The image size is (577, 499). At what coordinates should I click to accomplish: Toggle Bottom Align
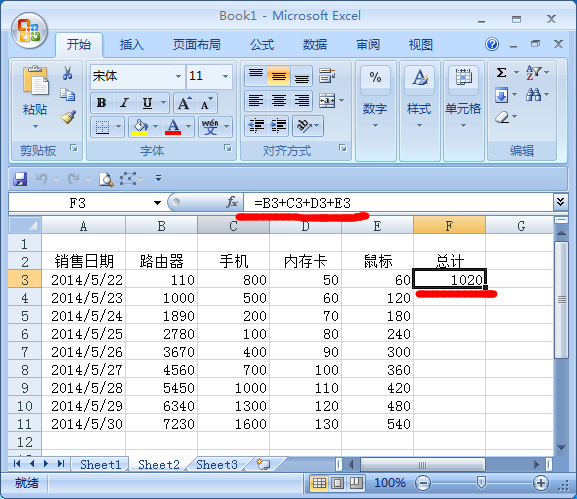coord(302,76)
